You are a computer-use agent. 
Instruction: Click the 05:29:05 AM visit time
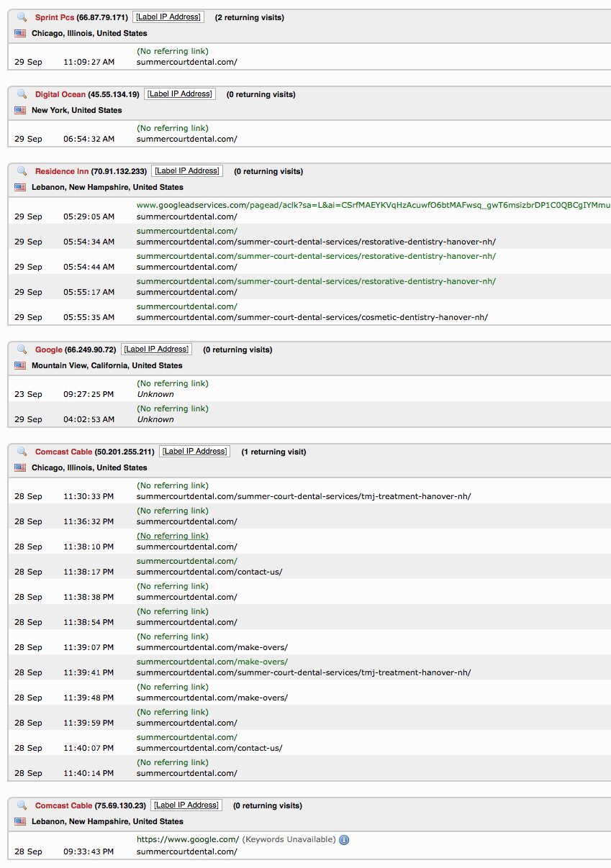(89, 216)
